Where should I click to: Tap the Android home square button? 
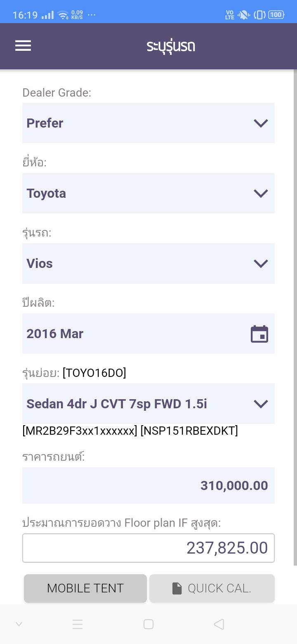pyautogui.click(x=148, y=624)
